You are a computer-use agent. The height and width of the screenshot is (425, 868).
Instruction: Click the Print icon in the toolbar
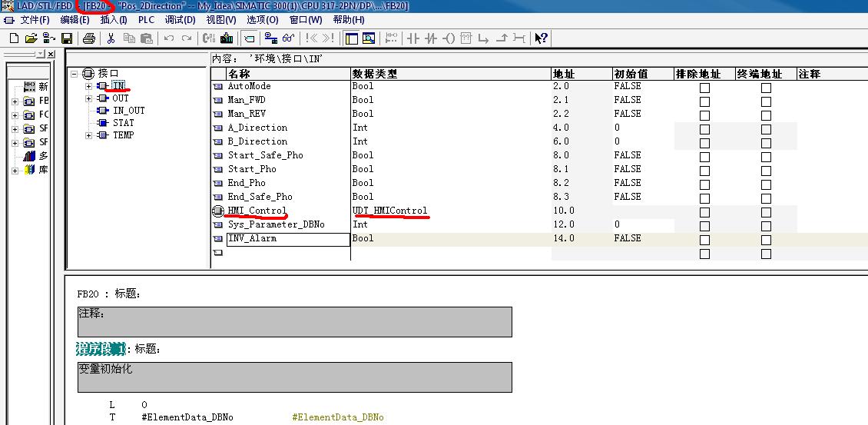pos(88,38)
